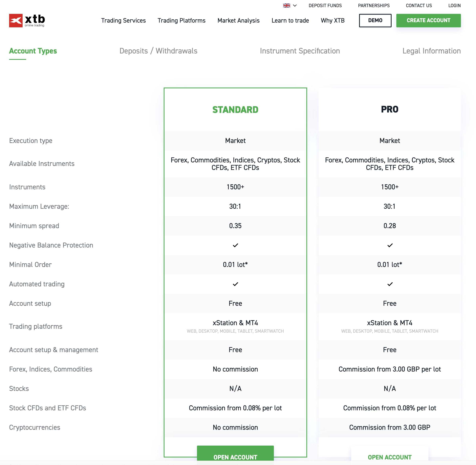This screenshot has width=476, height=465.
Task: Open the Legal Information tab
Action: (x=432, y=51)
